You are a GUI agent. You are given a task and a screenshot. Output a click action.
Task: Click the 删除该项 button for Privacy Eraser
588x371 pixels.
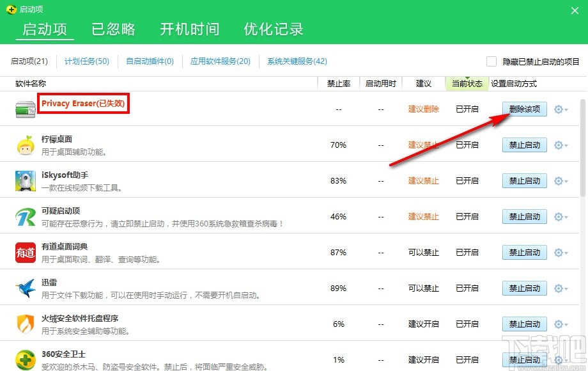tap(524, 109)
